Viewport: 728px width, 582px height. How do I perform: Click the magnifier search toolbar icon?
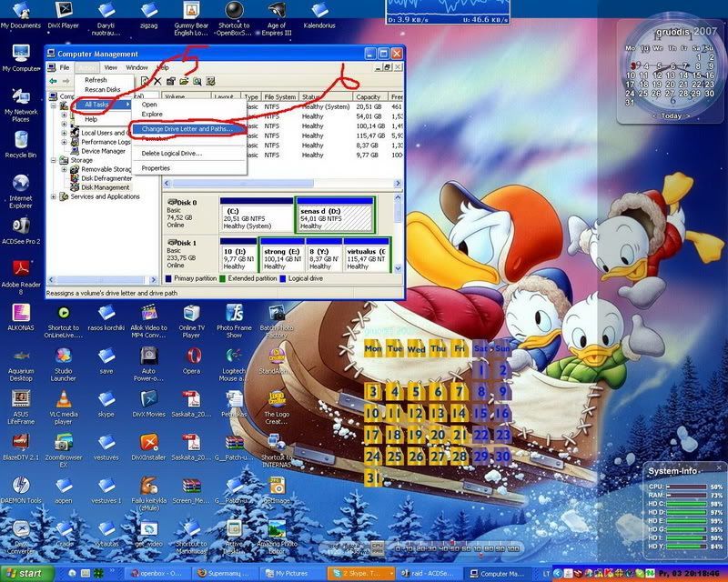point(197,81)
